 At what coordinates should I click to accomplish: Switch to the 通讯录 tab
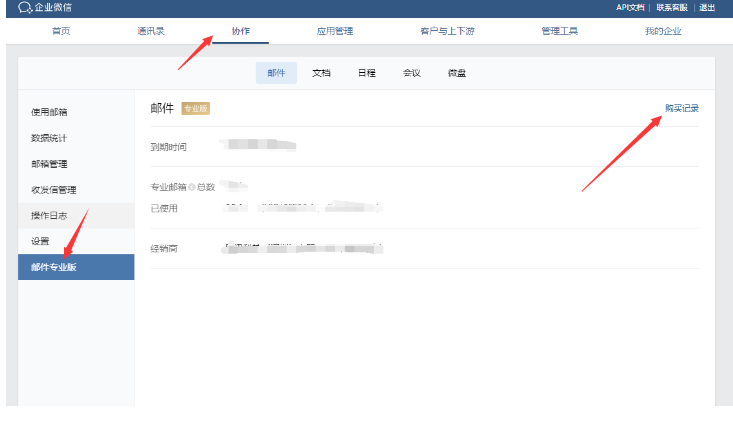point(151,31)
